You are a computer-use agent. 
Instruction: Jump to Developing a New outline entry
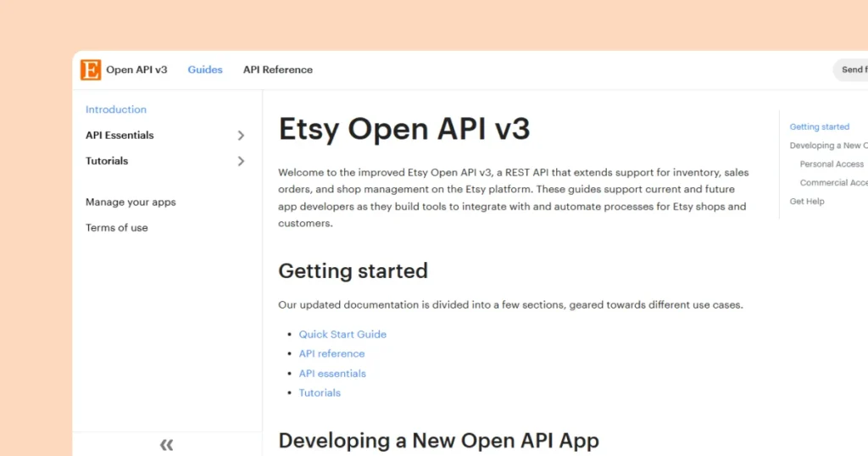click(829, 146)
